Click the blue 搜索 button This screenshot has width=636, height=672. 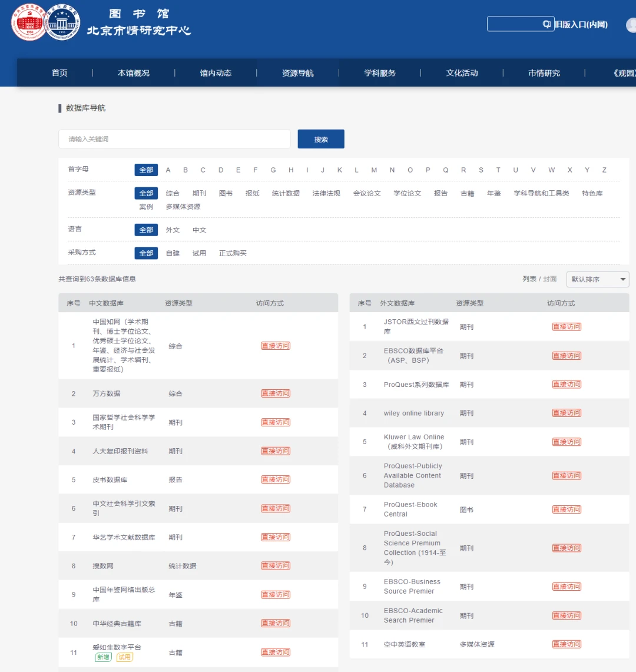[x=321, y=139]
